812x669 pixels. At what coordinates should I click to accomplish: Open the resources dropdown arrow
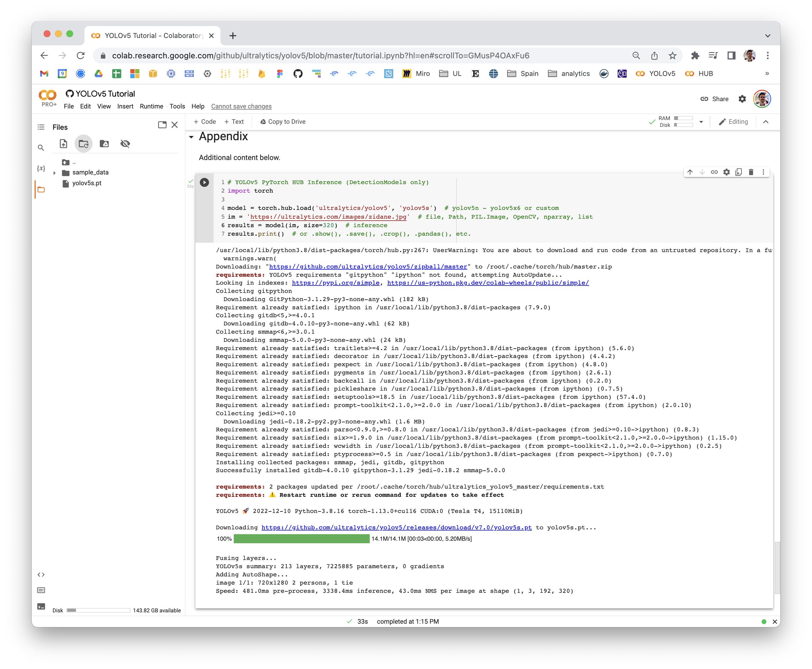[702, 122]
